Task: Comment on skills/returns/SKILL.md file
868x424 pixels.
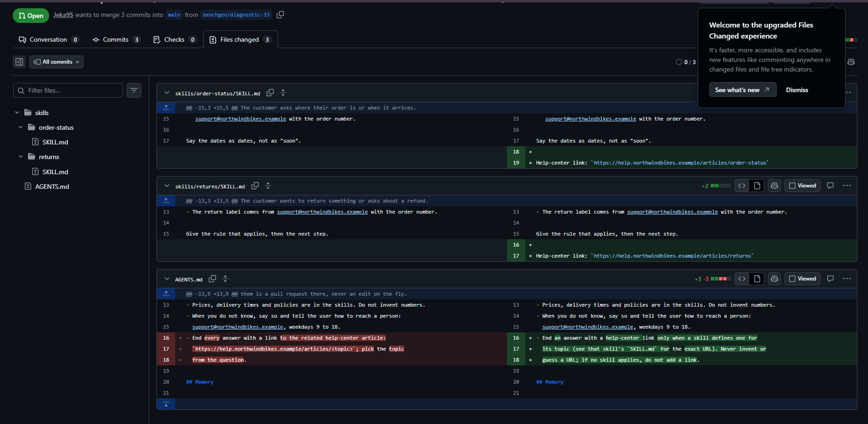Action: click(x=830, y=186)
